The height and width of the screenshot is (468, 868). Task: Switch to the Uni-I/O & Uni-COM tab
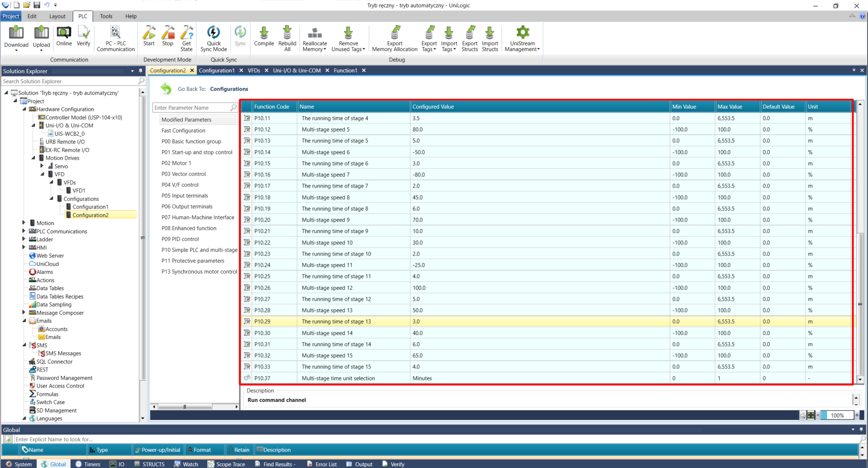297,71
